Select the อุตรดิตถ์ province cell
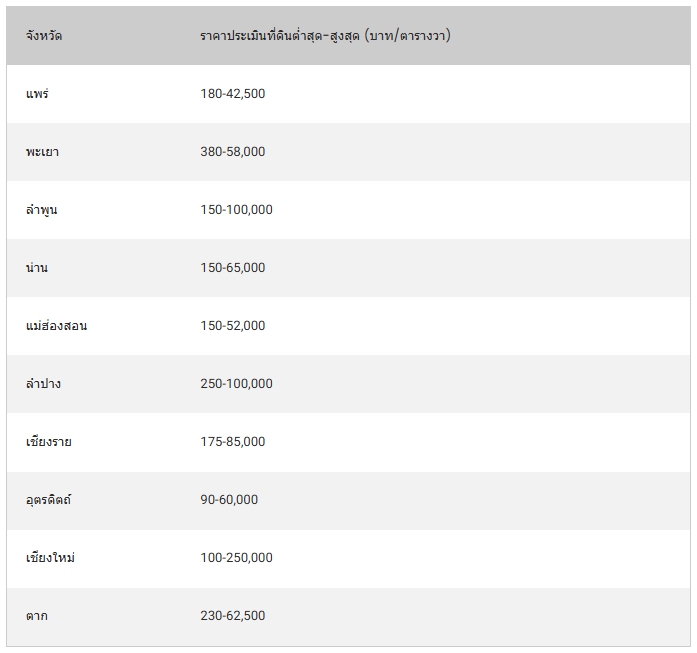This screenshot has width=697, height=653. (x=48, y=500)
